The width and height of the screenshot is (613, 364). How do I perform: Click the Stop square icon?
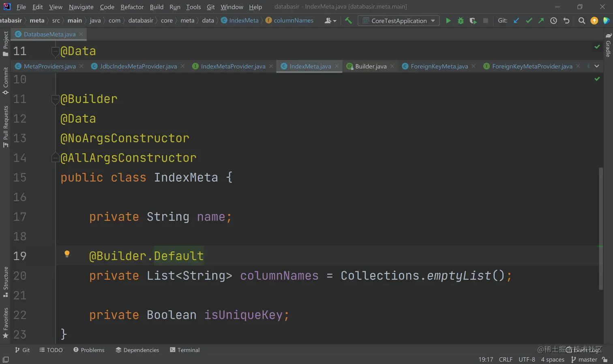tap(485, 21)
